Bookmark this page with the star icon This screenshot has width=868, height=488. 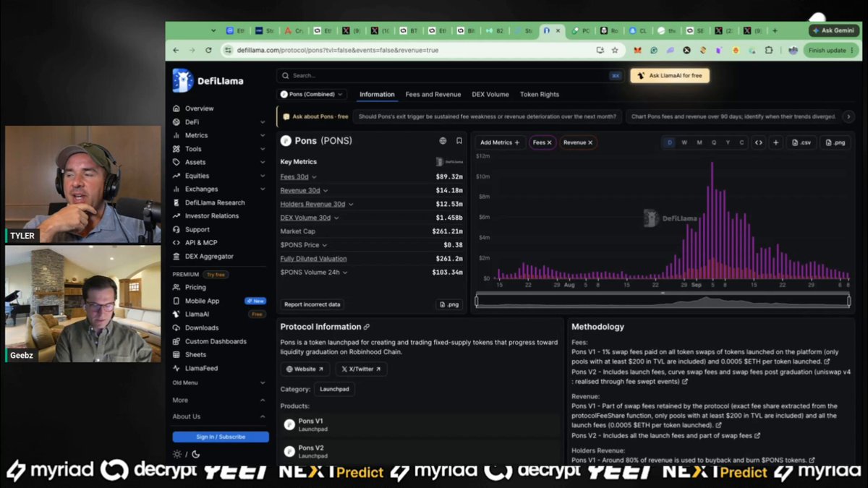pos(615,51)
